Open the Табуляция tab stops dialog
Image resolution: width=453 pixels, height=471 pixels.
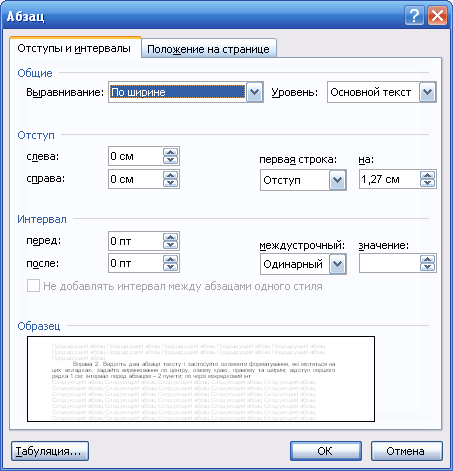coord(50,451)
